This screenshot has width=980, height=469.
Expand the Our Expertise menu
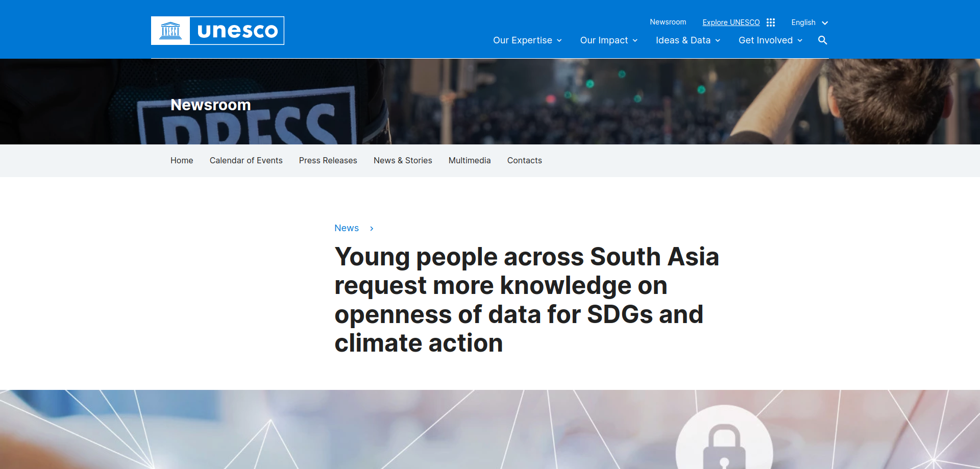pos(527,40)
